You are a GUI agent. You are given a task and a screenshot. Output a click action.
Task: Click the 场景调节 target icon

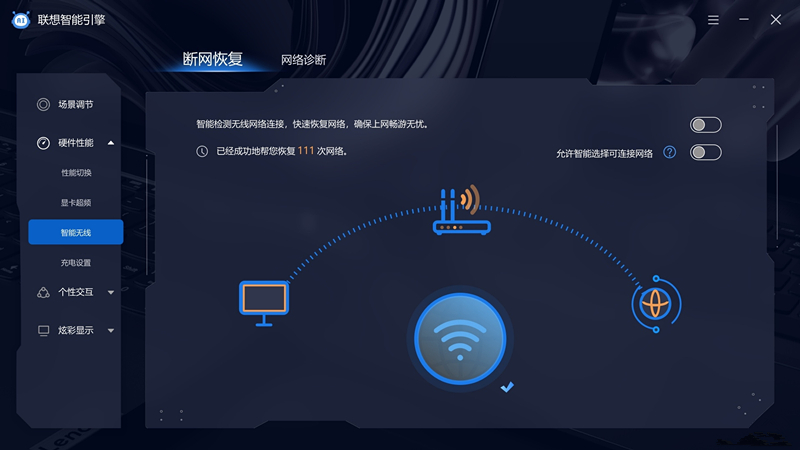[x=43, y=105]
